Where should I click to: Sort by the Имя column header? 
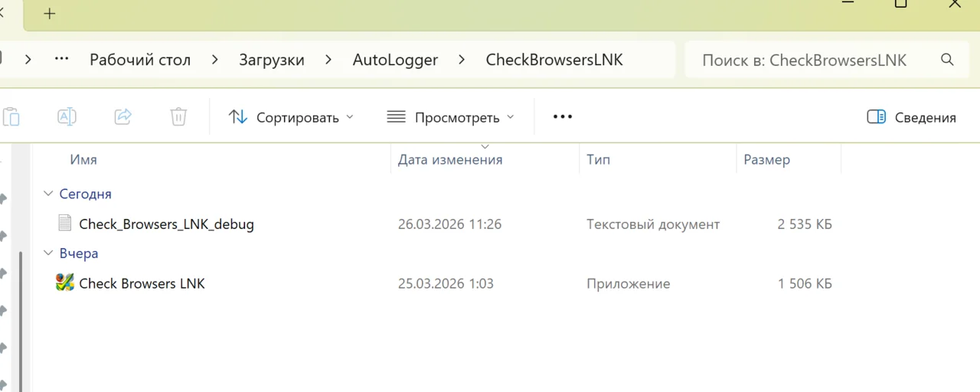tap(83, 159)
